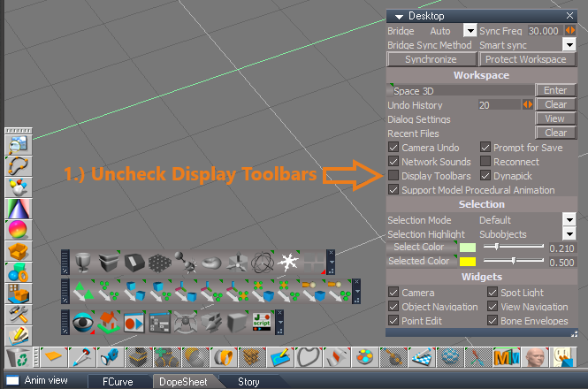Open the Bridge Sync Method dropdown

(569, 45)
